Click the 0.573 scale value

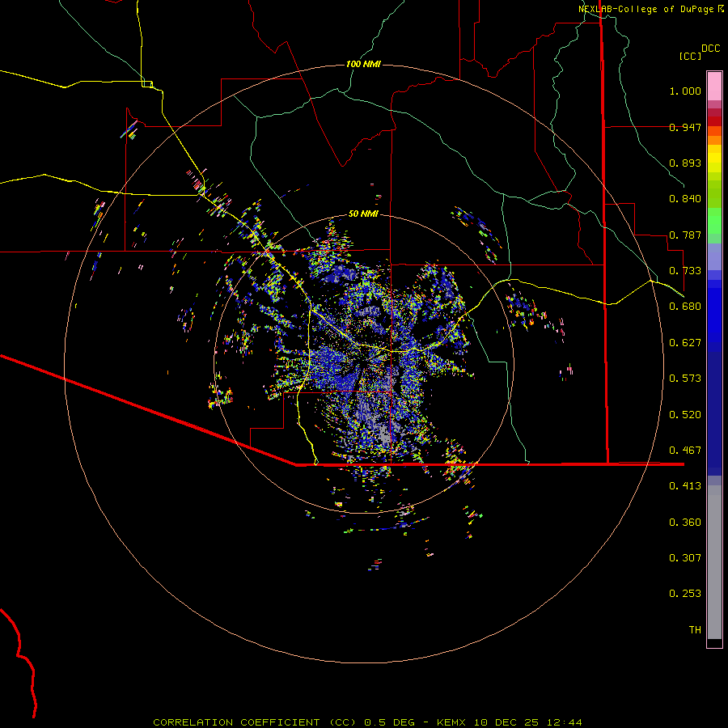coord(685,379)
